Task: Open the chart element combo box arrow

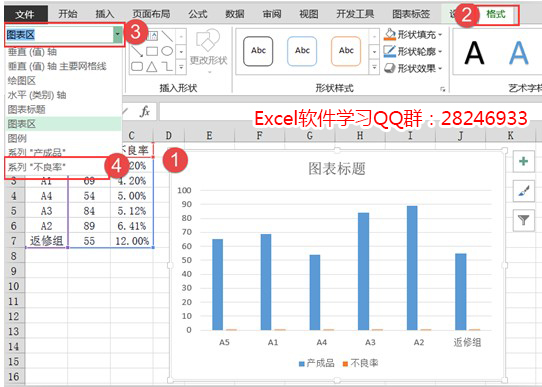Action: (x=118, y=34)
